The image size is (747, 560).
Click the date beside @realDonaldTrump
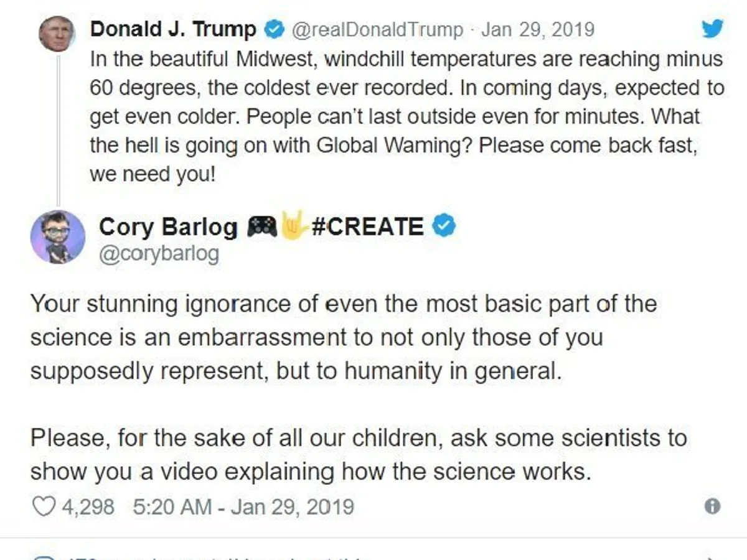pyautogui.click(x=538, y=29)
